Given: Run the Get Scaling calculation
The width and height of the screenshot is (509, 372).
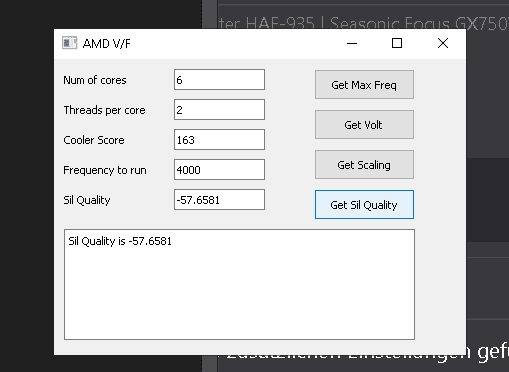Looking at the screenshot, I should click(364, 165).
